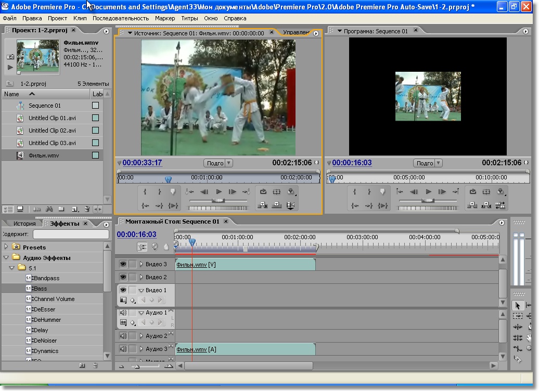
Task: Click Insert button in Source monitor
Action: 263,205
